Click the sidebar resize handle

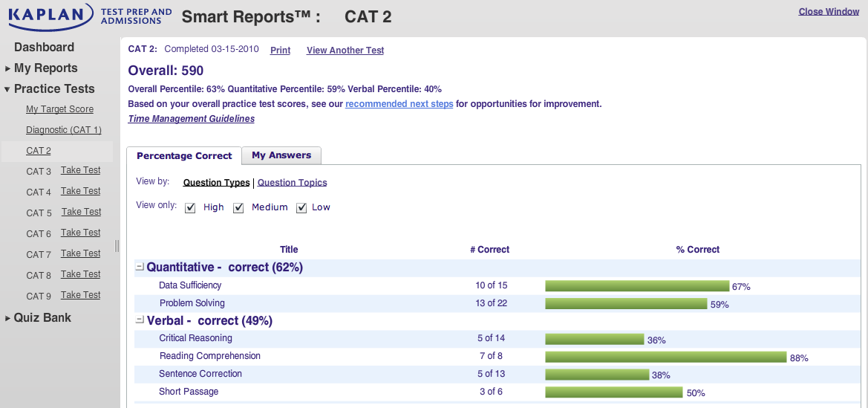coord(117,245)
